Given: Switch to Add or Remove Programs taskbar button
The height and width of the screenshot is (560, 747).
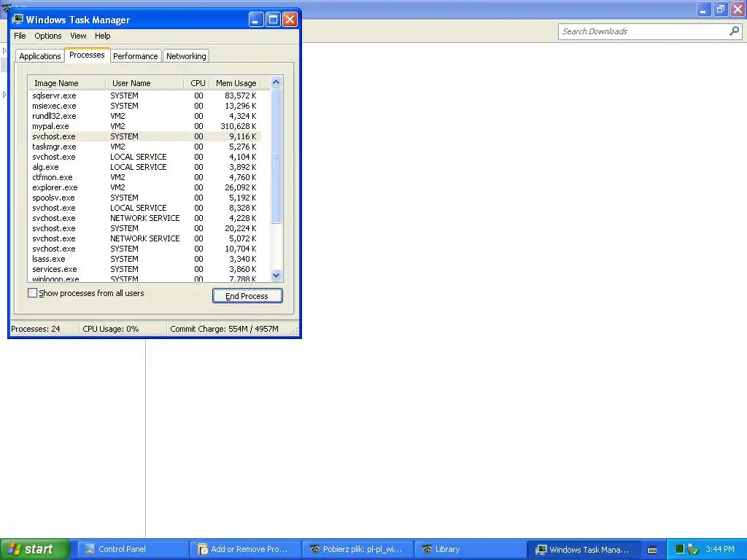Looking at the screenshot, I should click(x=245, y=549).
